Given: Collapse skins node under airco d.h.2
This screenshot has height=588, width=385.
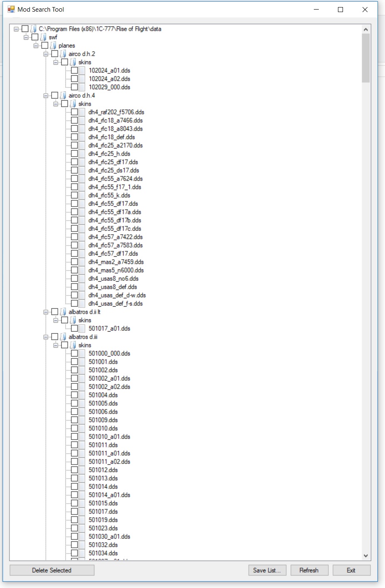Looking at the screenshot, I should (x=56, y=62).
